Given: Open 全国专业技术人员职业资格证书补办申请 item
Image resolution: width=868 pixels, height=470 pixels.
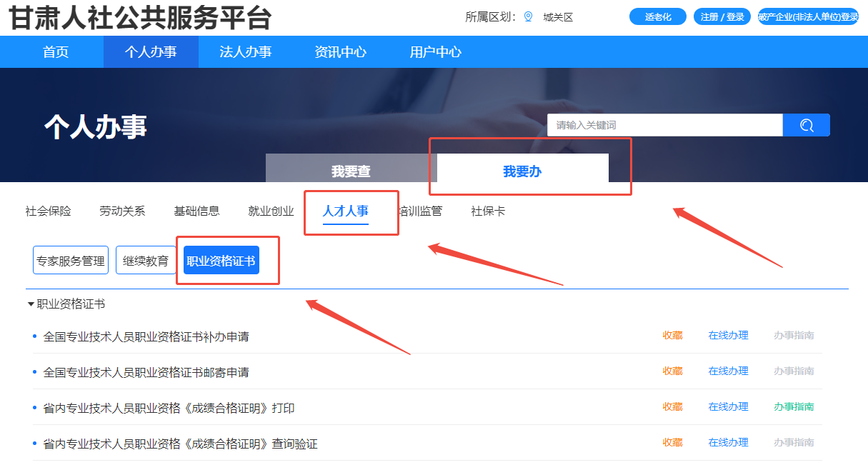Looking at the screenshot, I should tap(146, 336).
